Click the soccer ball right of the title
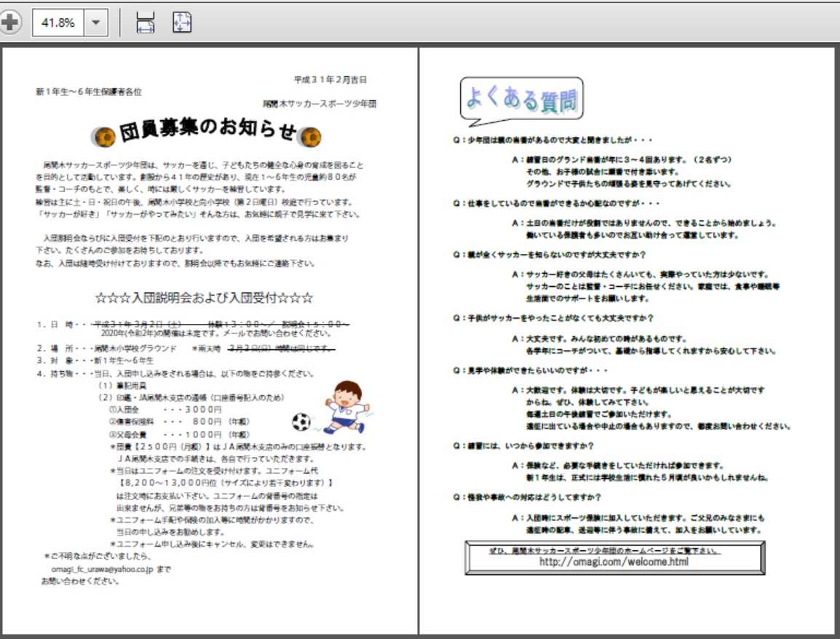This screenshot has width=840, height=639. [311, 136]
